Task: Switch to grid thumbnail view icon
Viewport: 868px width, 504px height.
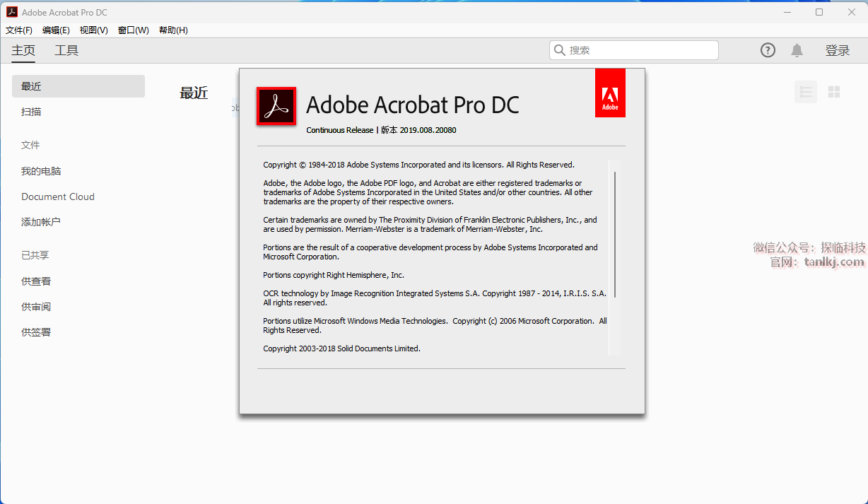Action: [834, 92]
